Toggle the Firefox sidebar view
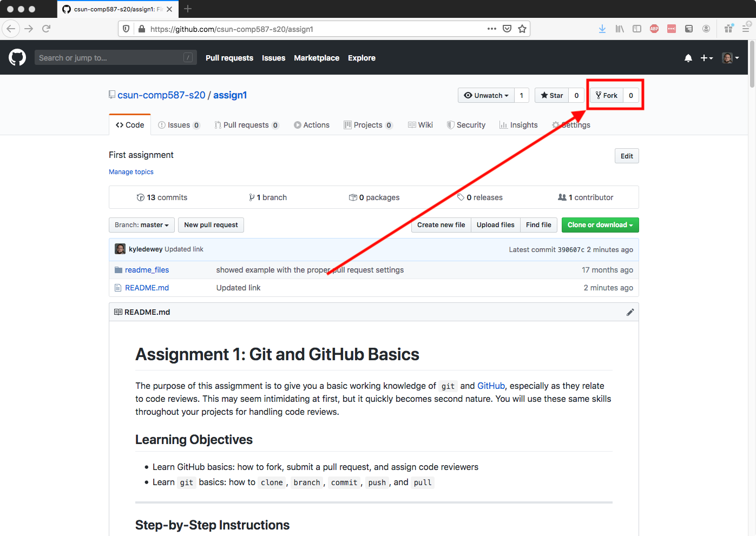756x536 pixels. (637, 29)
